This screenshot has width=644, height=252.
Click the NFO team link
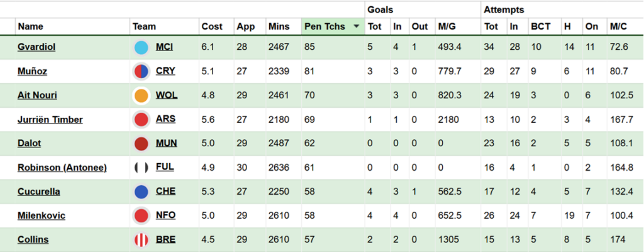pos(165,215)
